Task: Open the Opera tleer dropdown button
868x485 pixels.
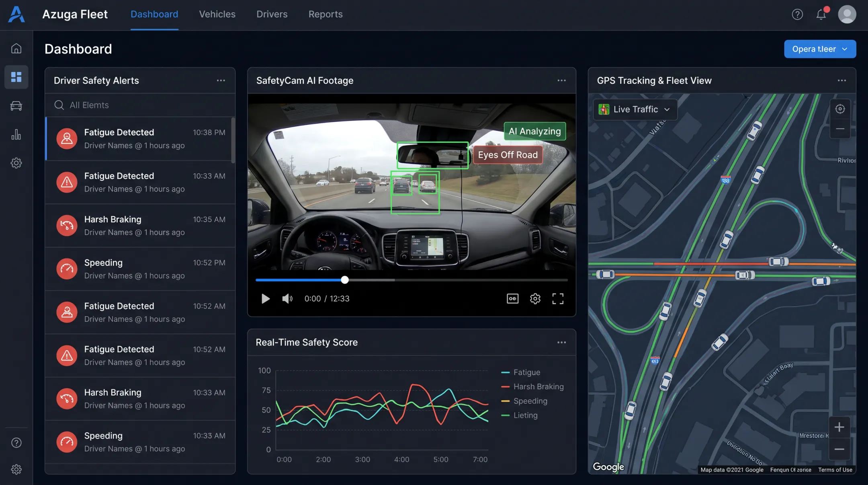Action: coord(820,49)
